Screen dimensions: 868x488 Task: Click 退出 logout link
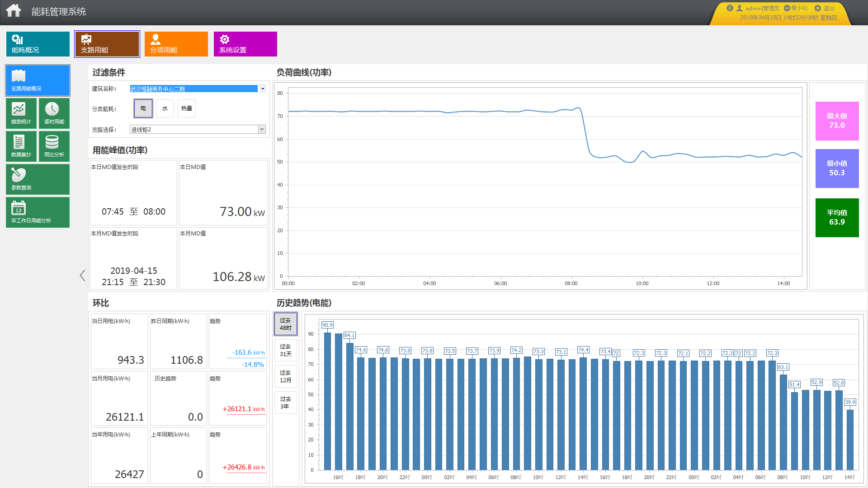(x=829, y=8)
